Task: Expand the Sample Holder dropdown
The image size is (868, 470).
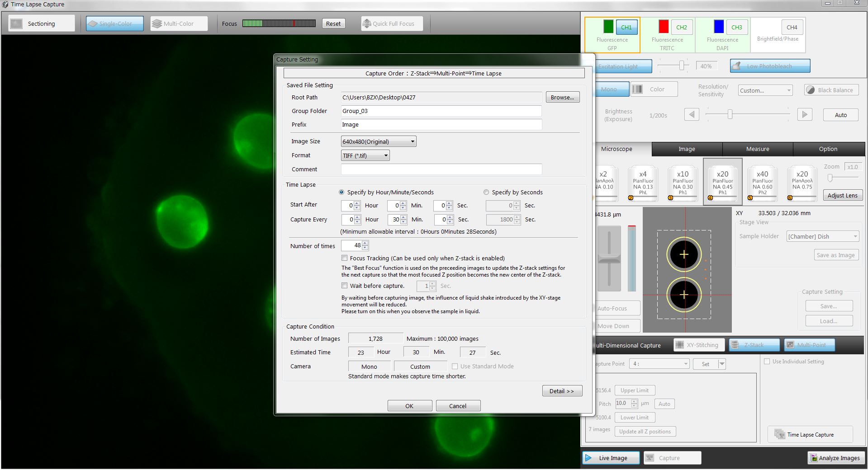Action: pos(822,236)
